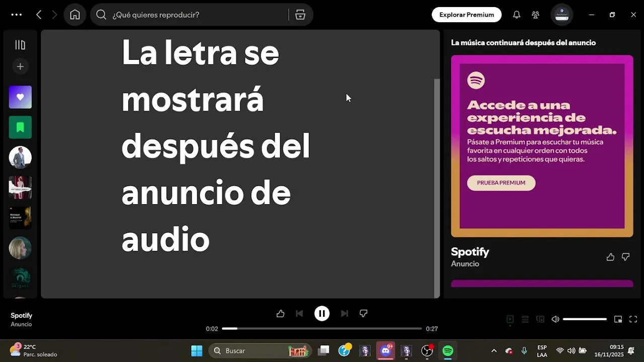The width and height of the screenshot is (644, 362).
Task: Toggle full screen mode icon
Action: point(633,319)
